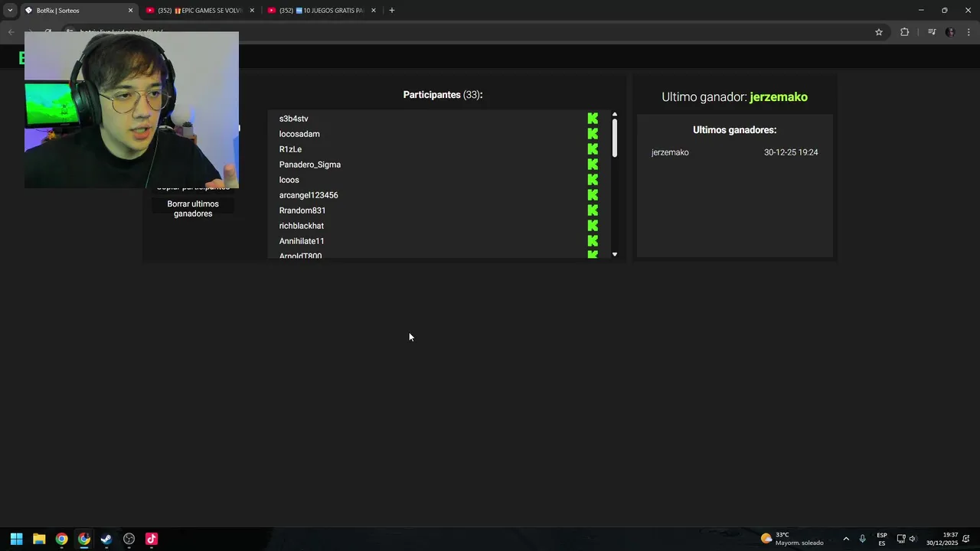Screen dimensions: 980x551
Task: Click the Kick icon beside Rrandom831
Action: pyautogui.click(x=593, y=210)
